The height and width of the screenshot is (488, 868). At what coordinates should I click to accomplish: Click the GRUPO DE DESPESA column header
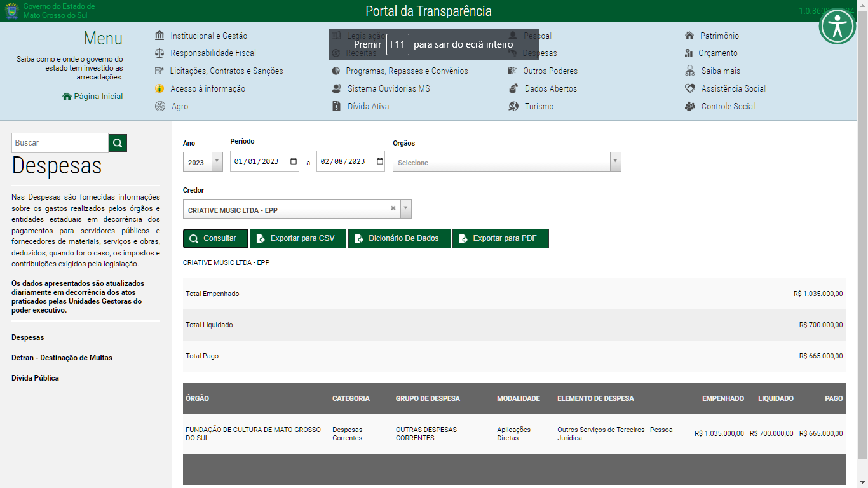pyautogui.click(x=428, y=398)
